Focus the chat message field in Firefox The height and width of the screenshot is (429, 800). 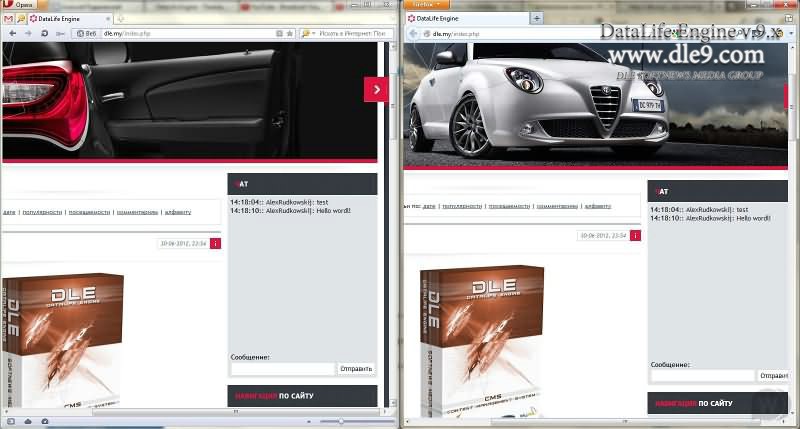tap(703, 376)
